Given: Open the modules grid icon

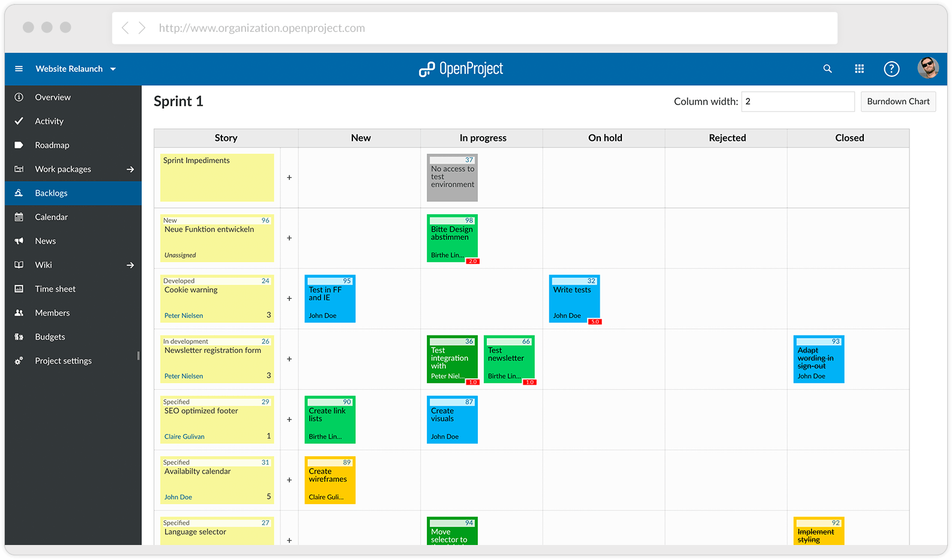Looking at the screenshot, I should (859, 69).
